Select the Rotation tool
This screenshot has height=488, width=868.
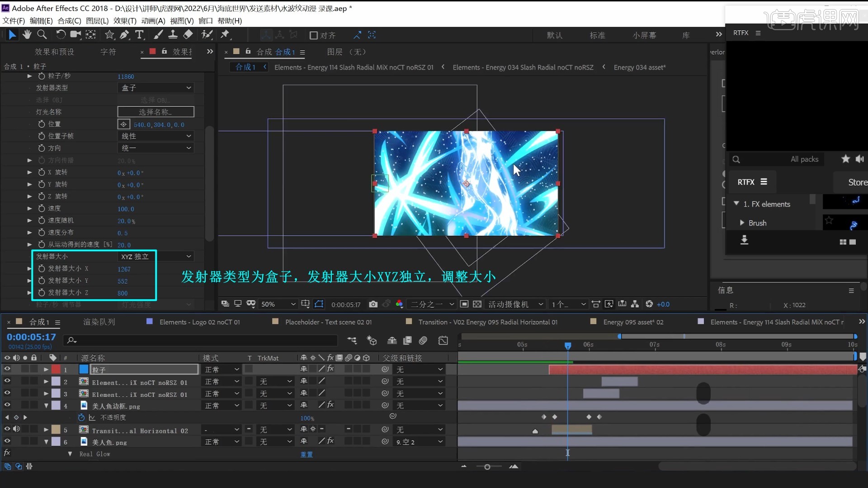point(61,35)
